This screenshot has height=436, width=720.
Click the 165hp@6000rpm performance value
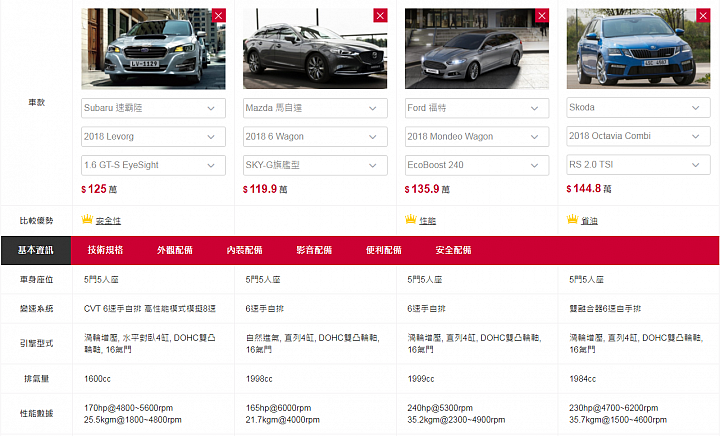(278, 408)
